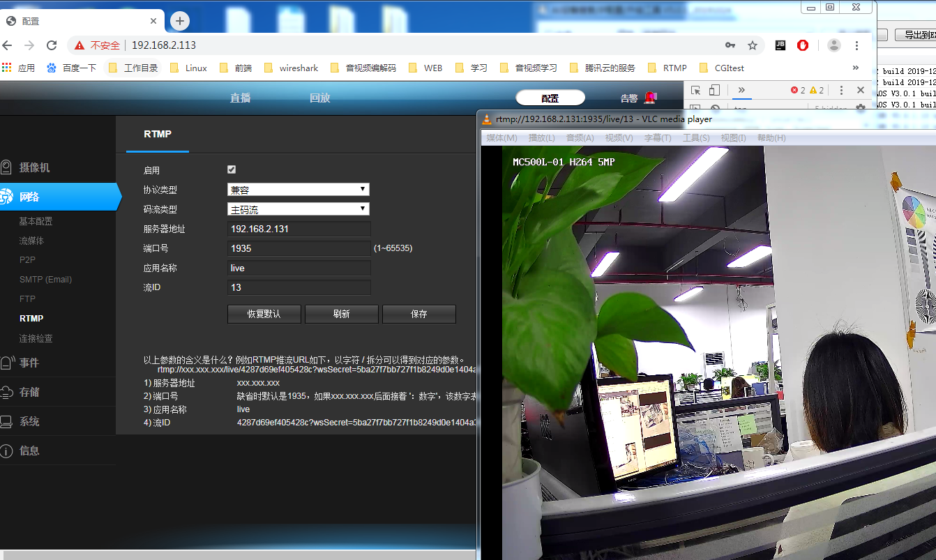Open a new browser tab
The image size is (936, 560).
pos(180,21)
